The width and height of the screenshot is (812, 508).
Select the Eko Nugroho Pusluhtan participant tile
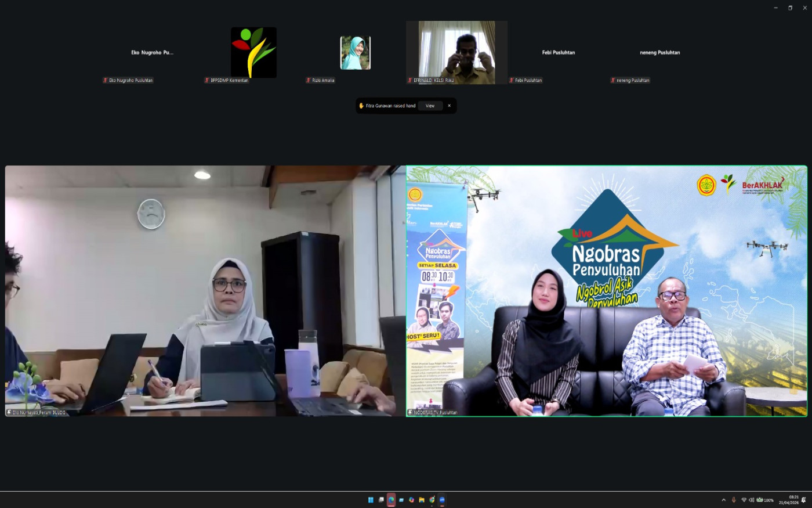(152, 53)
